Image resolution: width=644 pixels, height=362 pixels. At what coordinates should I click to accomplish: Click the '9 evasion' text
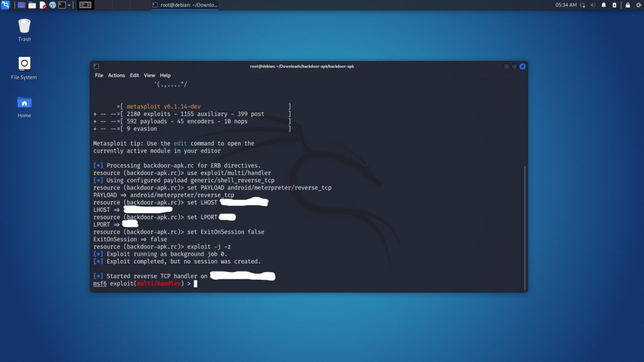(142, 129)
